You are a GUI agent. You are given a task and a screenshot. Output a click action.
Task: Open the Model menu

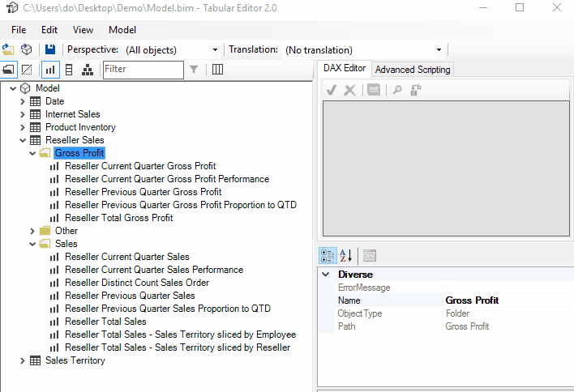[x=122, y=30]
